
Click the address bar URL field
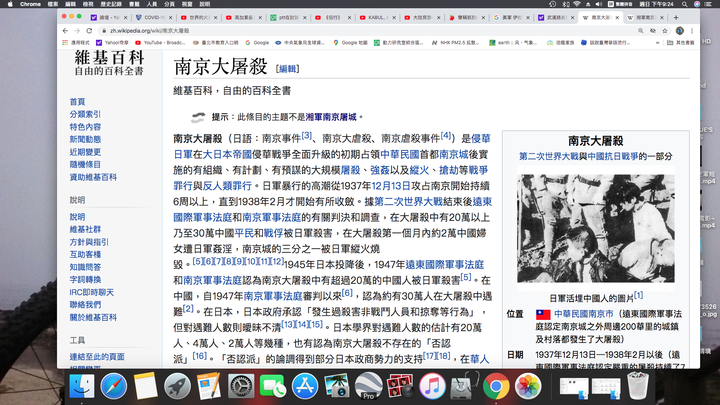pyautogui.click(x=367, y=31)
